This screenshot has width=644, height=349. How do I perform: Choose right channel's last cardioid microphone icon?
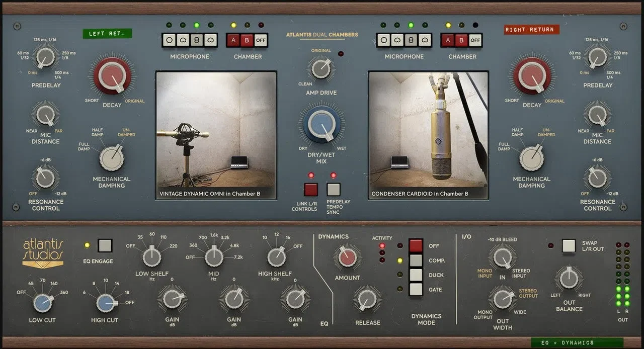[425, 40]
